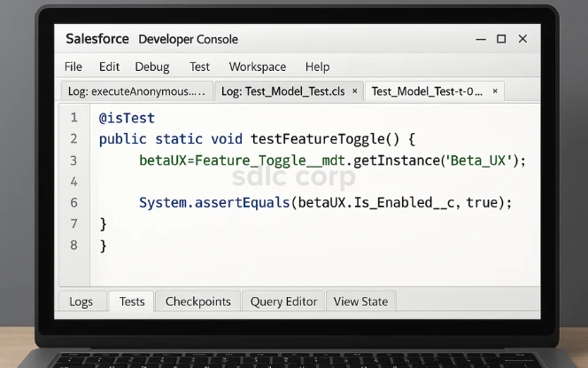Open the Edit menu

click(x=109, y=67)
